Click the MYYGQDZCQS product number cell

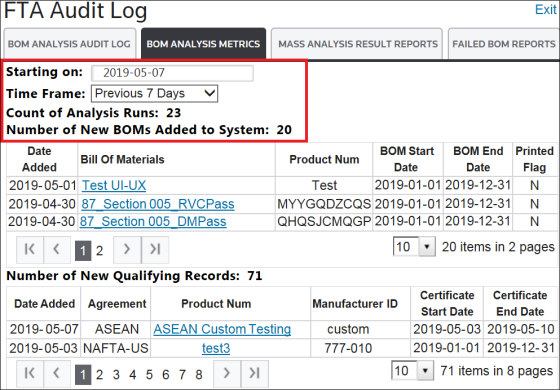tap(324, 204)
